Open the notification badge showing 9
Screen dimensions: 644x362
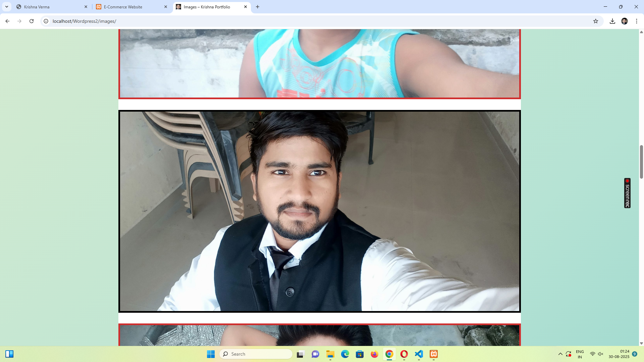click(x=635, y=354)
